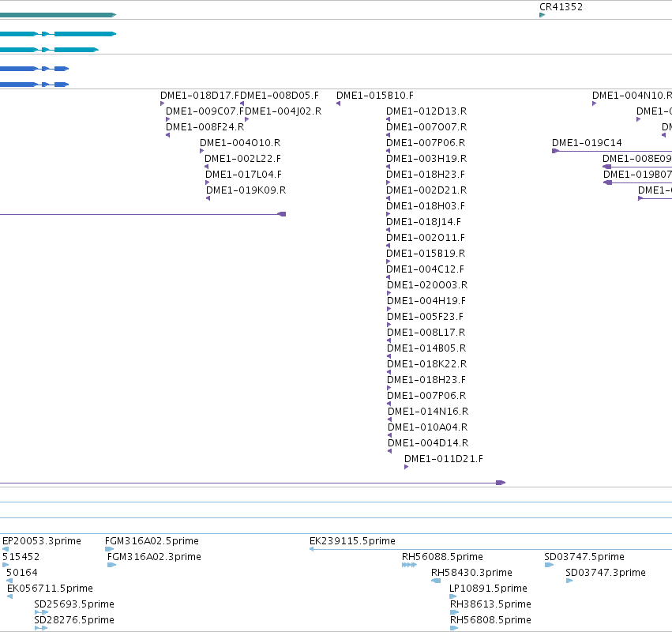This screenshot has height=632, width=672.
Task: Click the DME1-007O07.R label
Action: click(426, 127)
